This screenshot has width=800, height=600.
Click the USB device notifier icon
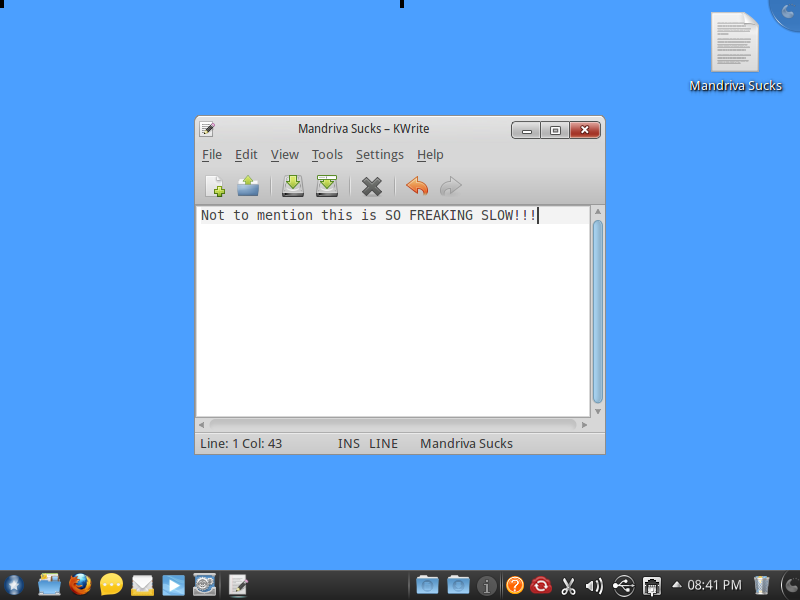pos(623,586)
